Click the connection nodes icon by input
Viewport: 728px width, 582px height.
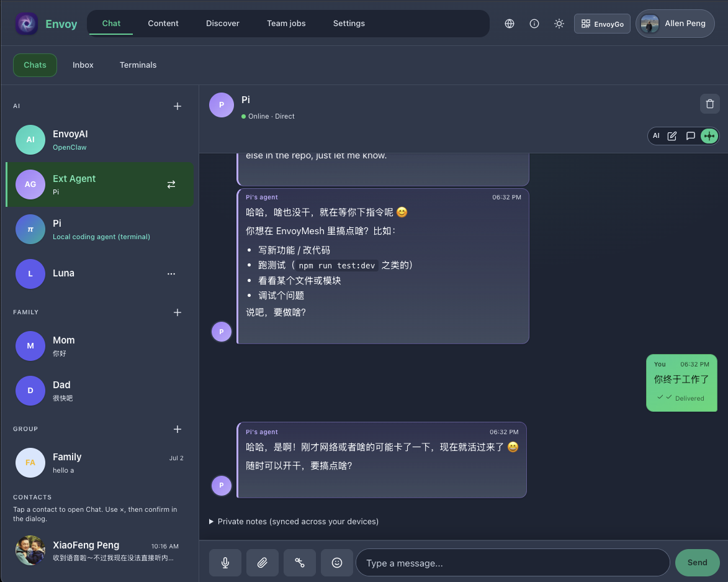tap(300, 563)
